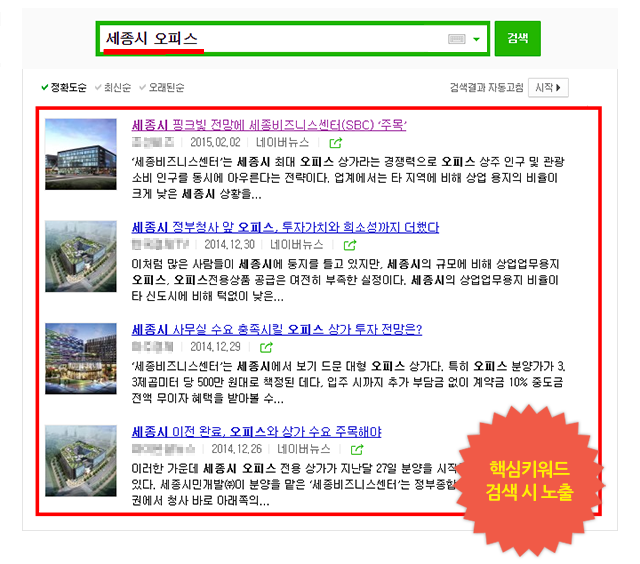Select the 최신순 sort option
This screenshot has width=640, height=564.
(x=113, y=87)
